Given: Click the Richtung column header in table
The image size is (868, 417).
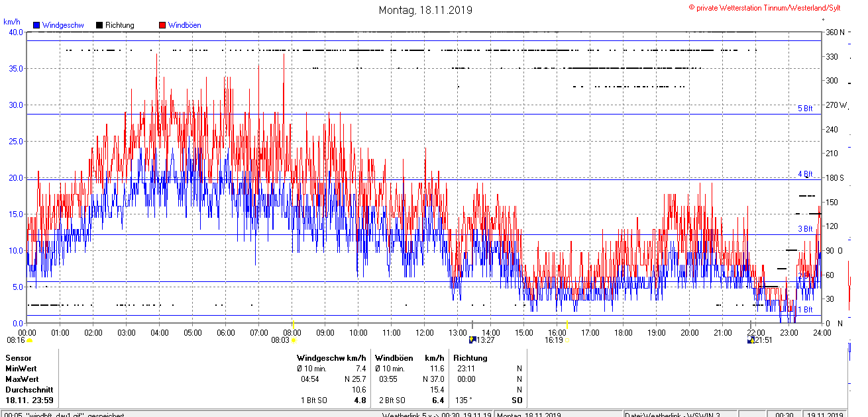Looking at the screenshot, I should point(470,357).
